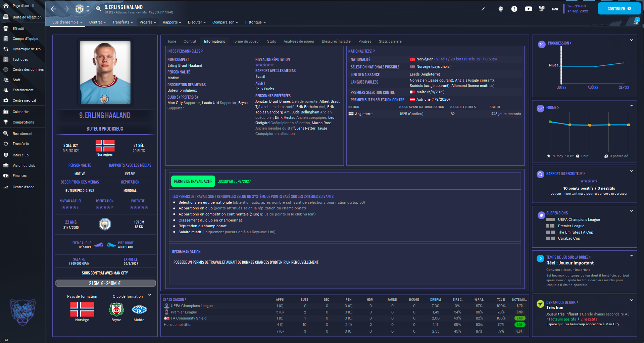
Task: Expand the Vue d'ensemble dropdown
Action: [x=67, y=22]
